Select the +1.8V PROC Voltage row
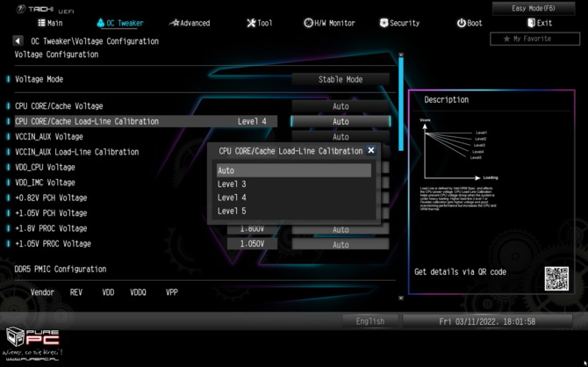The height and width of the screenshot is (367, 588). 51,228
